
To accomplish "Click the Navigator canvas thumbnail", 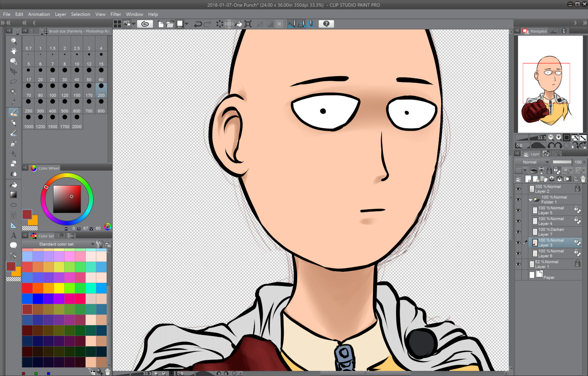I will [550, 84].
